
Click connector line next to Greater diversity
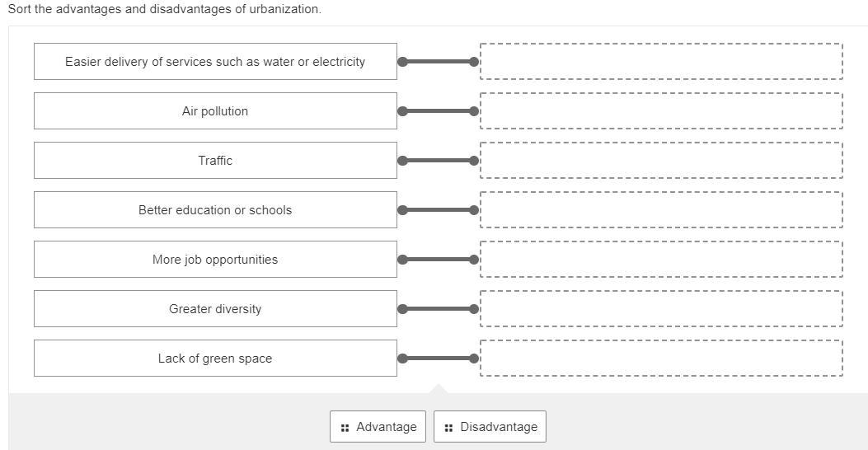[438, 309]
